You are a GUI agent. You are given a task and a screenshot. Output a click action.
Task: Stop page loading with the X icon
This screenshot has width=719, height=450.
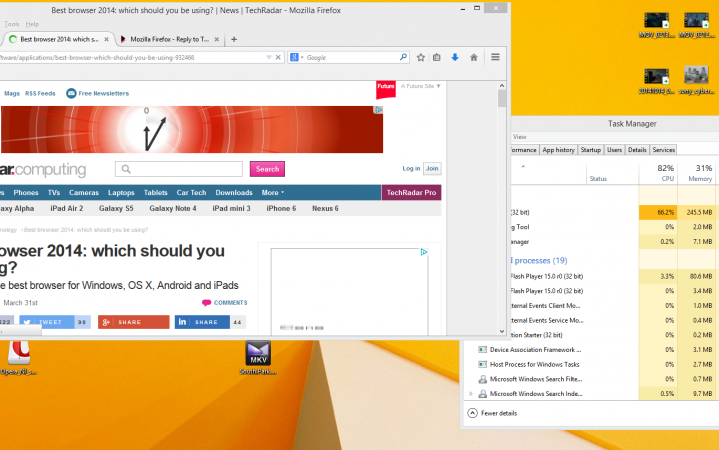278,57
